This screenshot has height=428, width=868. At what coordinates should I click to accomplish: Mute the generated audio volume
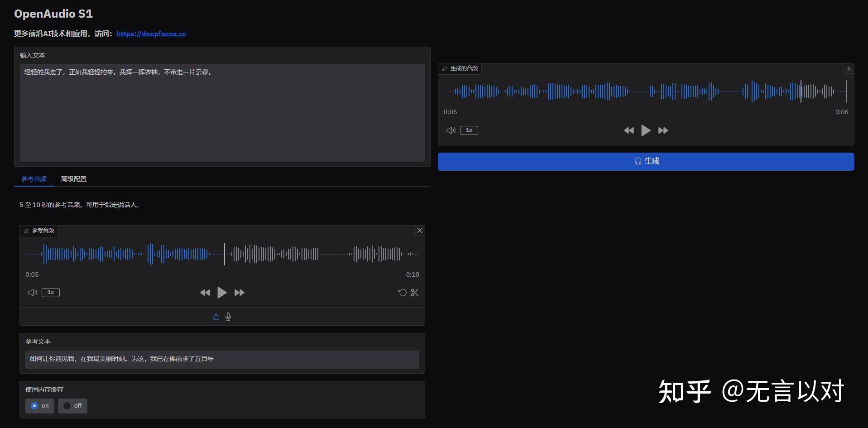click(450, 130)
